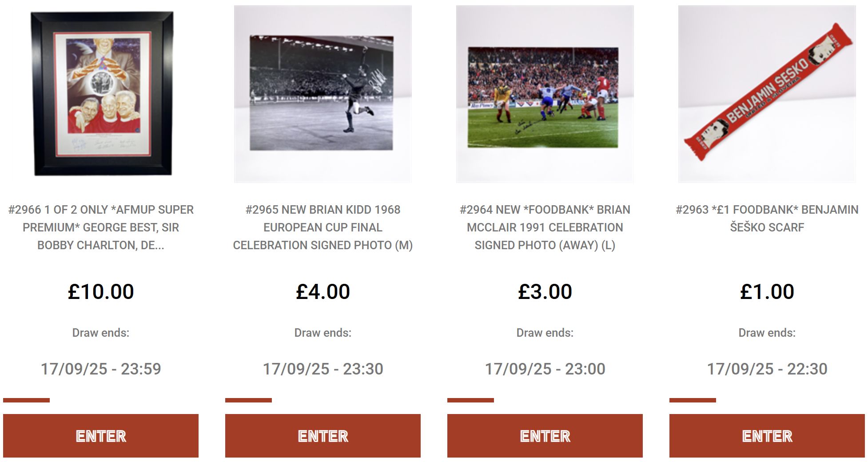Open the framed George Best artwork thumbnail

click(x=101, y=94)
